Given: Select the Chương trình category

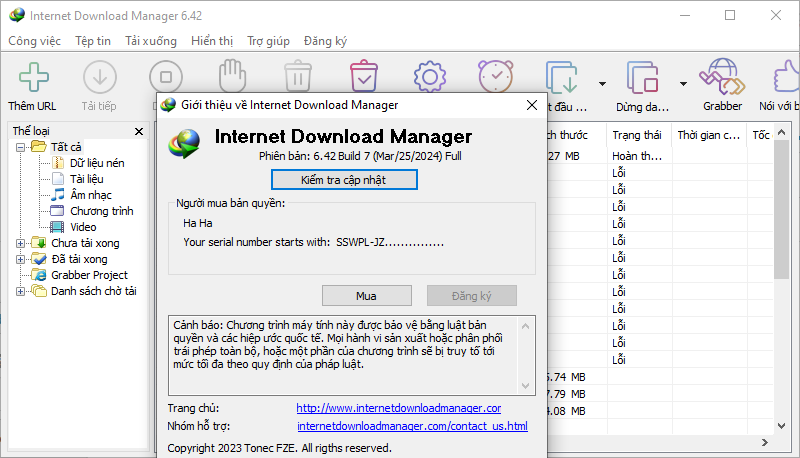Looking at the screenshot, I should tap(102, 211).
